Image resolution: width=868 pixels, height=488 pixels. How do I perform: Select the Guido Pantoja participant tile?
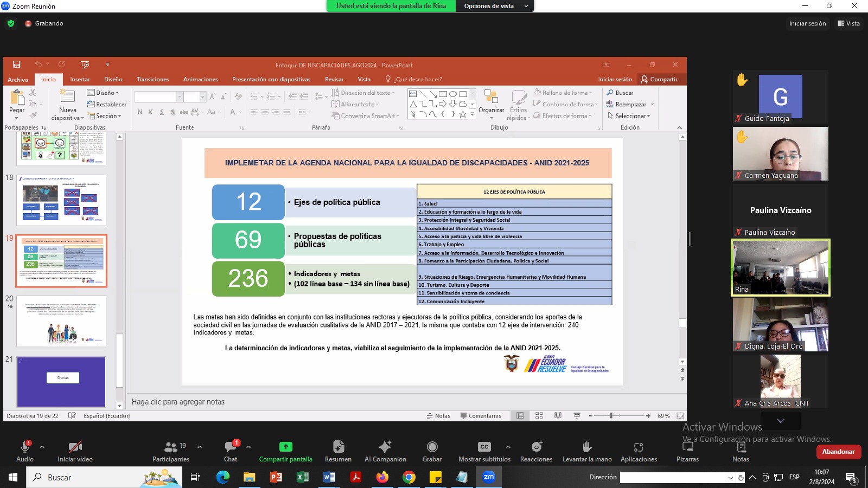pos(780,97)
